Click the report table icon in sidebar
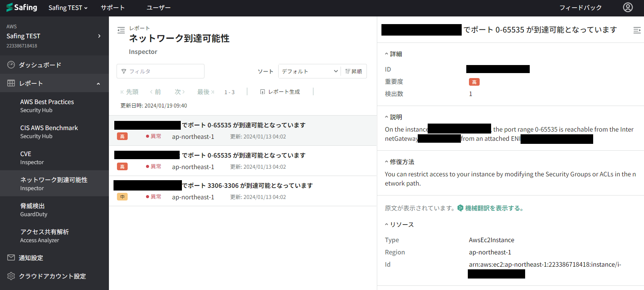This screenshot has width=644, height=290. [x=11, y=83]
